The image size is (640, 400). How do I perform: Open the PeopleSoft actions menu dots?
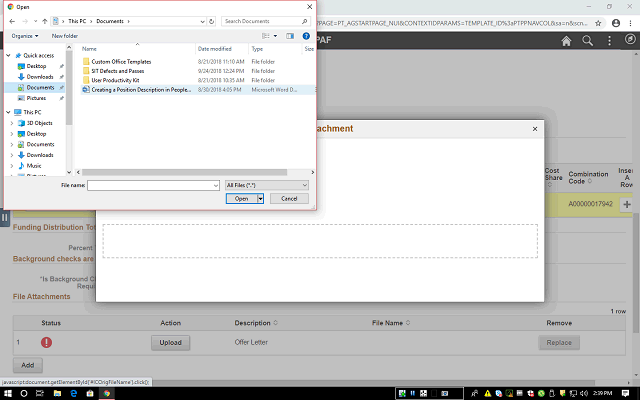coord(609,40)
